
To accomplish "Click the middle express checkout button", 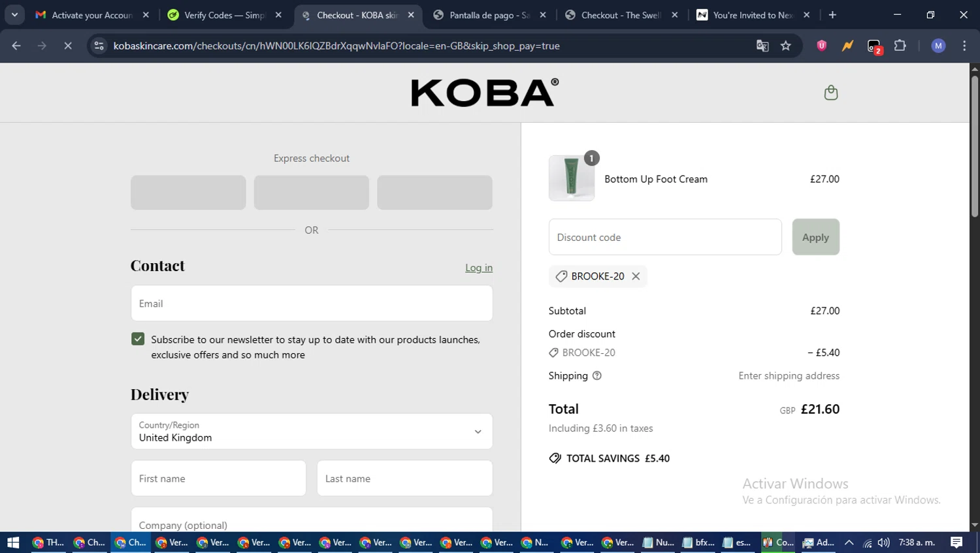I will tap(312, 193).
